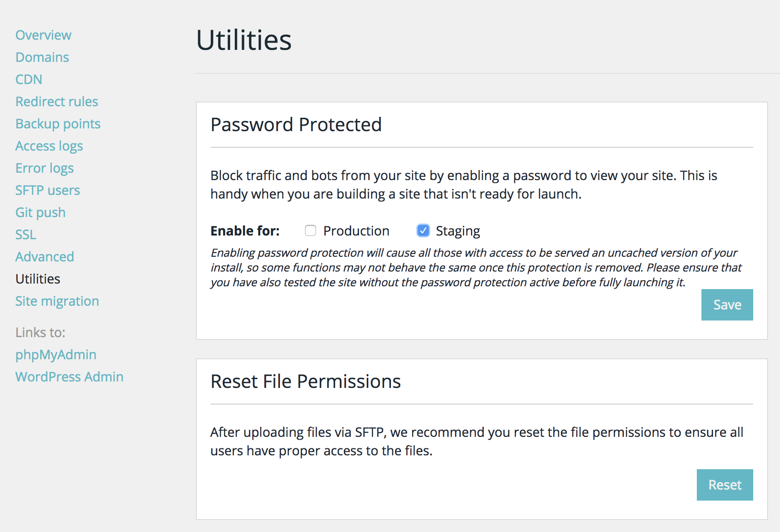Open the Overview page

pyautogui.click(x=43, y=35)
